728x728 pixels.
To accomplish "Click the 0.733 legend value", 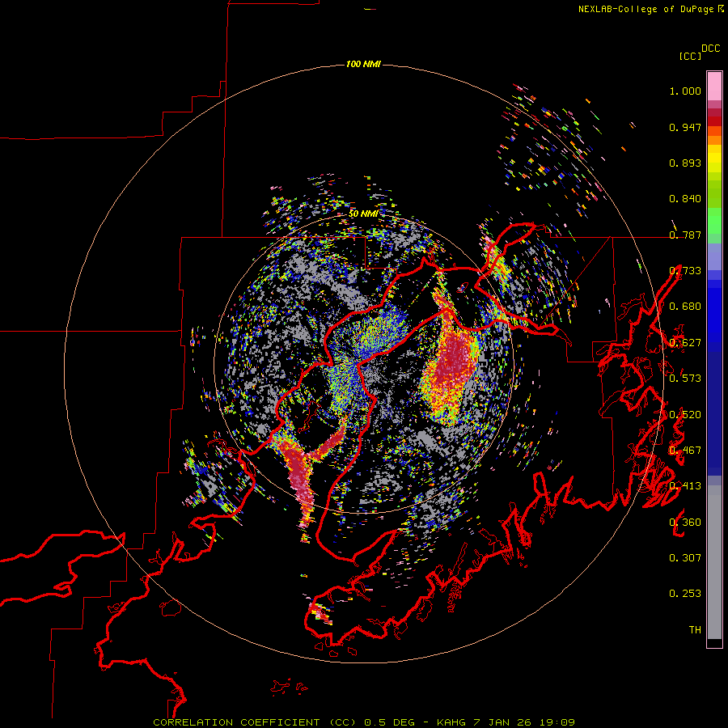I will click(x=685, y=271).
